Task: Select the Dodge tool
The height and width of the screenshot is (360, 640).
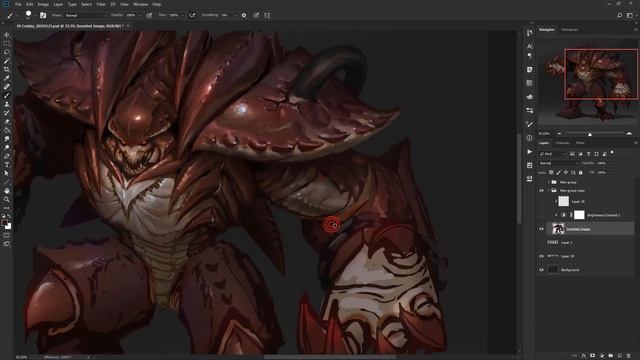Action: pyautogui.click(x=7, y=147)
